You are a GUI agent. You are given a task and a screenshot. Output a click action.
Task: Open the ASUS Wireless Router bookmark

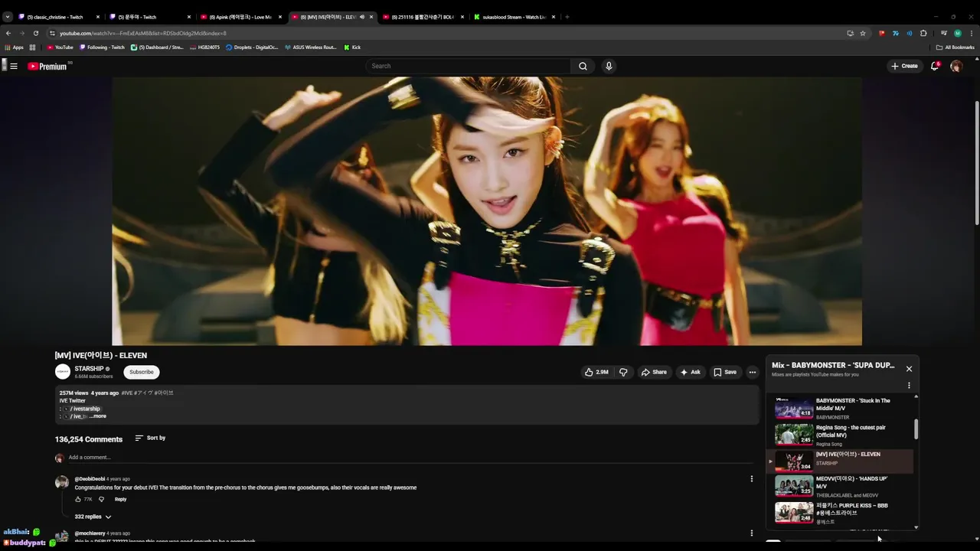[x=310, y=47]
